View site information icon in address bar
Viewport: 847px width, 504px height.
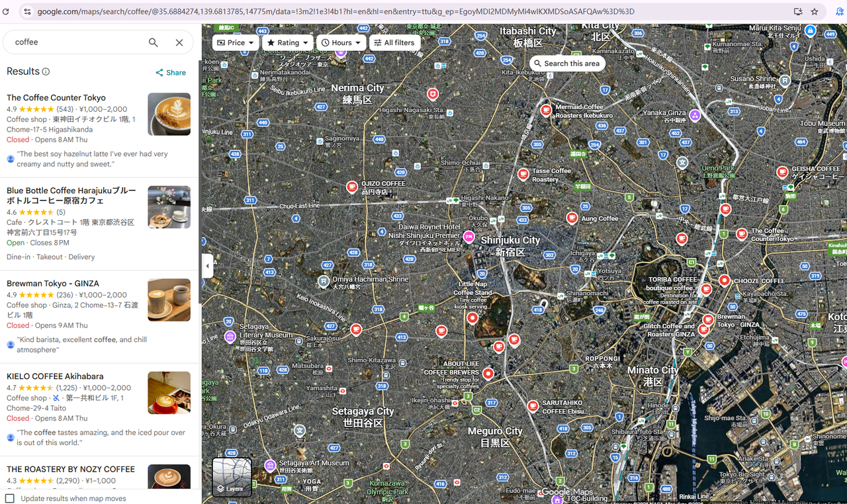(26, 11)
